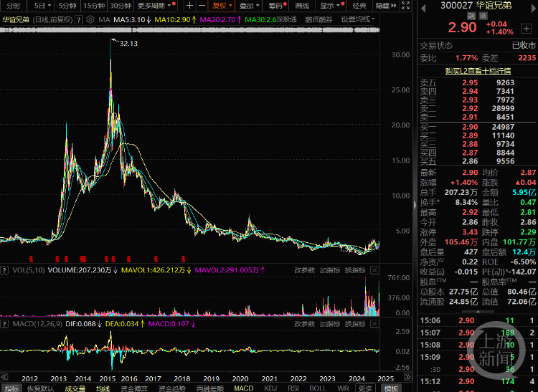Click 购买L2查看十档行情 link
Screen dimensions: 538x392
478,71
